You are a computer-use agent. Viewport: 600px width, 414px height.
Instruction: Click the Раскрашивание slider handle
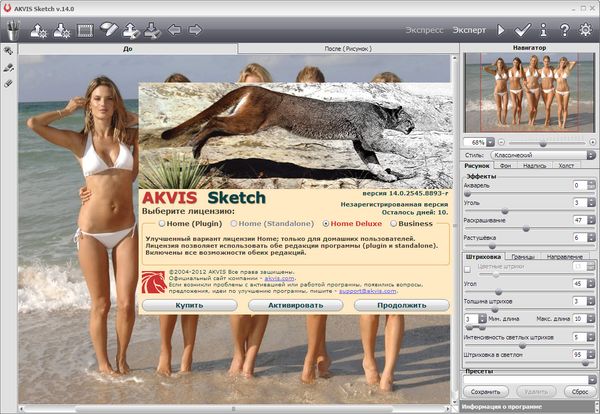(x=526, y=228)
